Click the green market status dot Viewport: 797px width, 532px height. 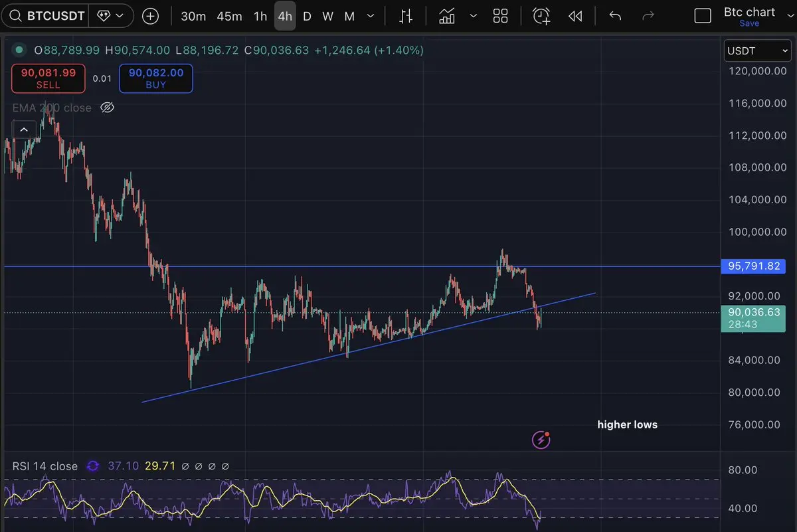19,50
